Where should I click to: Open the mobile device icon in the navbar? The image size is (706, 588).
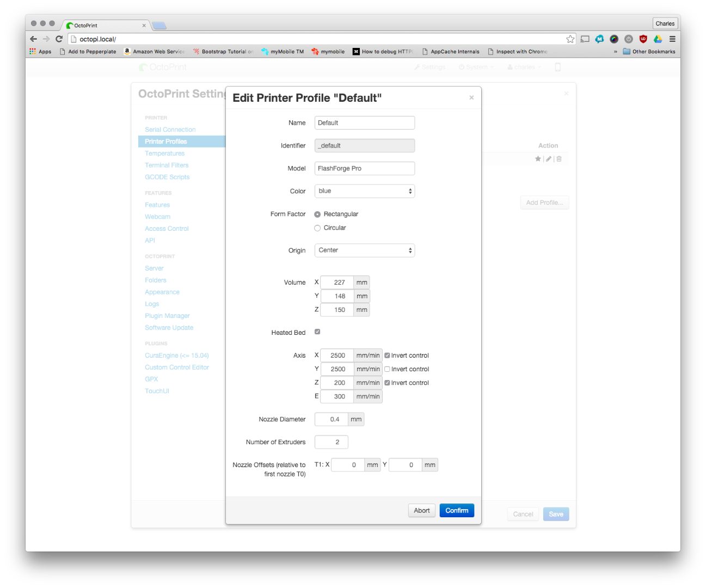557,67
